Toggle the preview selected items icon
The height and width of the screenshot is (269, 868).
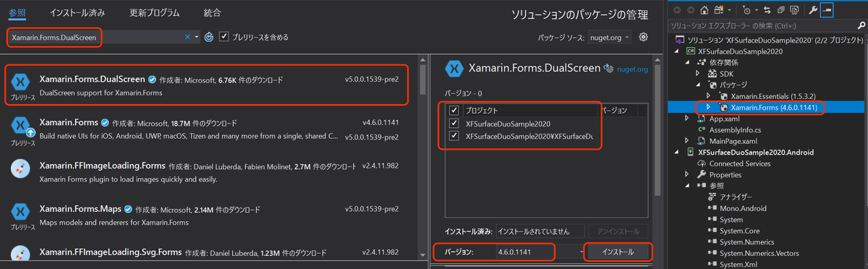[x=827, y=11]
